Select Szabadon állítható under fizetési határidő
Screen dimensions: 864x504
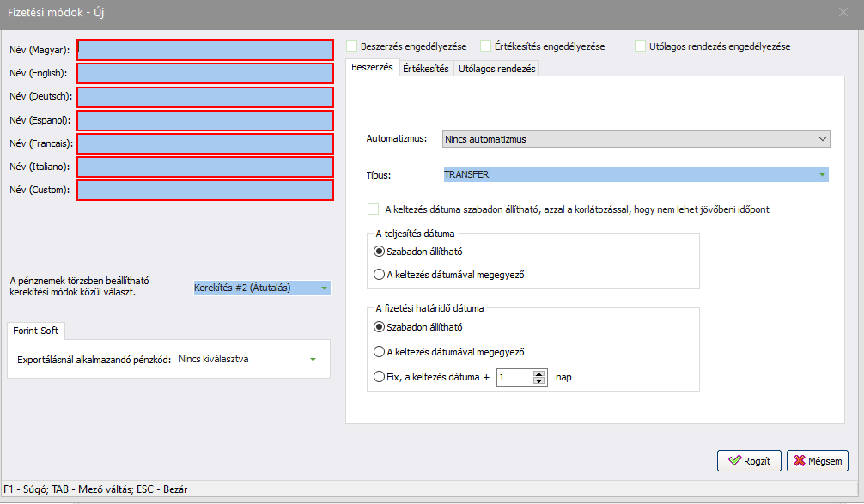(x=380, y=327)
